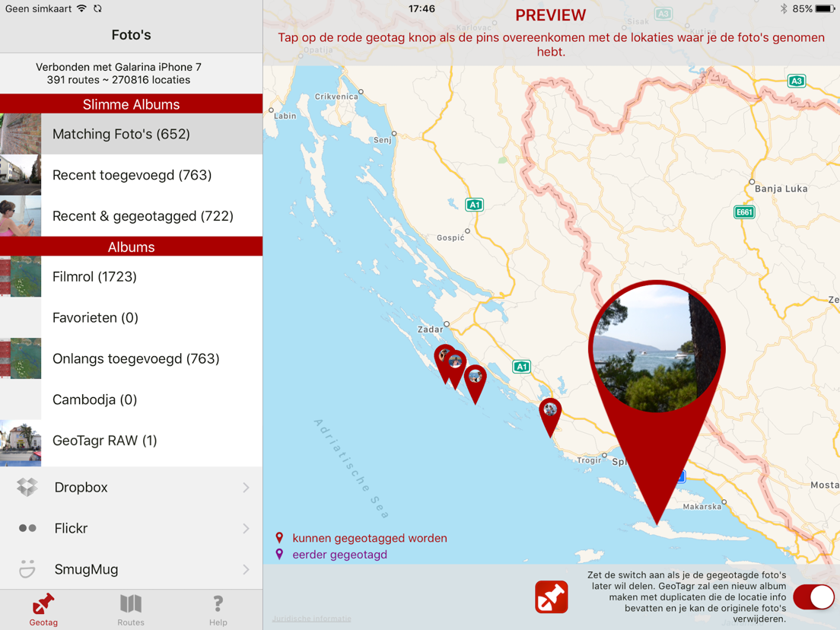Expand Flickr row chevron

point(246,528)
